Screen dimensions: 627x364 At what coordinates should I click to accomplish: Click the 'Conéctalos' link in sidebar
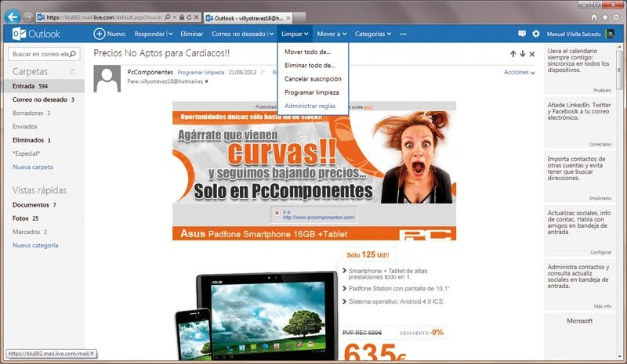(x=600, y=144)
